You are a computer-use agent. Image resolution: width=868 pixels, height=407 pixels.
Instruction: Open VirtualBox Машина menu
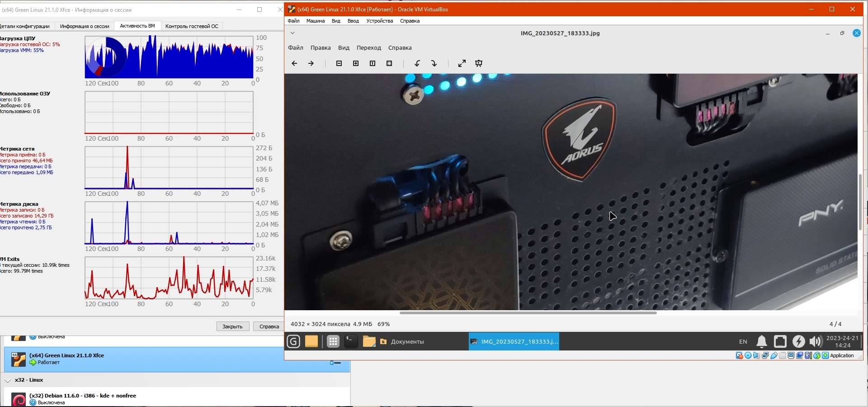pos(316,21)
